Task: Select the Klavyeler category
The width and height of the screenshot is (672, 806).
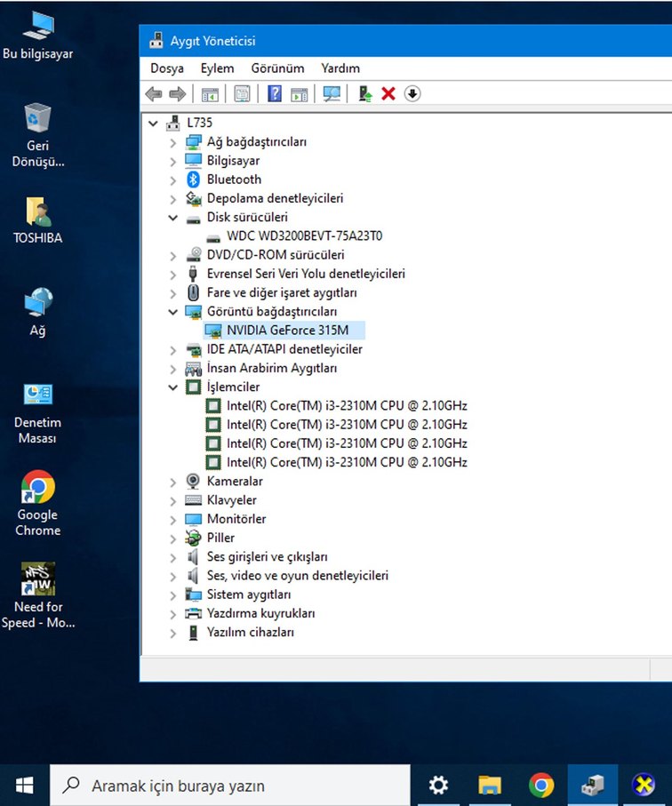Action: (231, 500)
